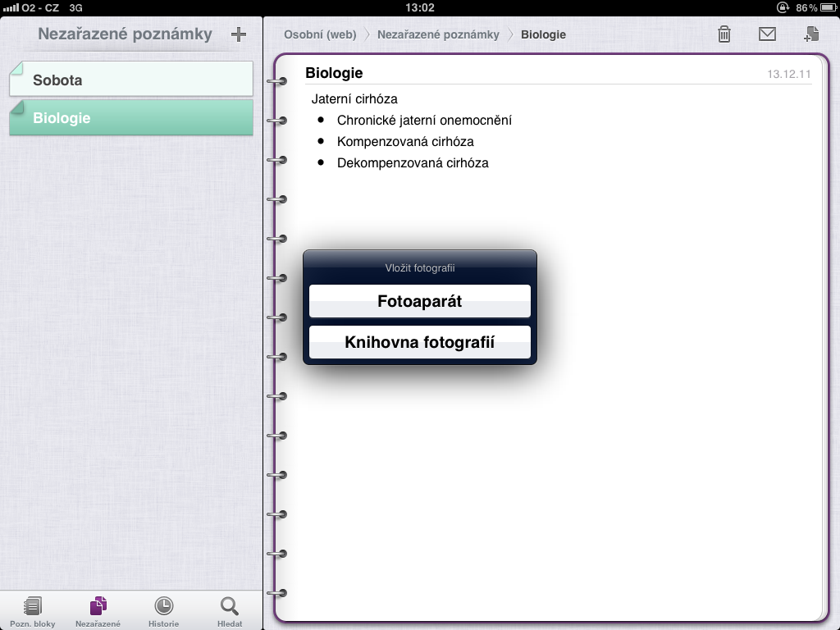Choose Knihovna fotografií option
840x630 pixels.
[x=420, y=342]
